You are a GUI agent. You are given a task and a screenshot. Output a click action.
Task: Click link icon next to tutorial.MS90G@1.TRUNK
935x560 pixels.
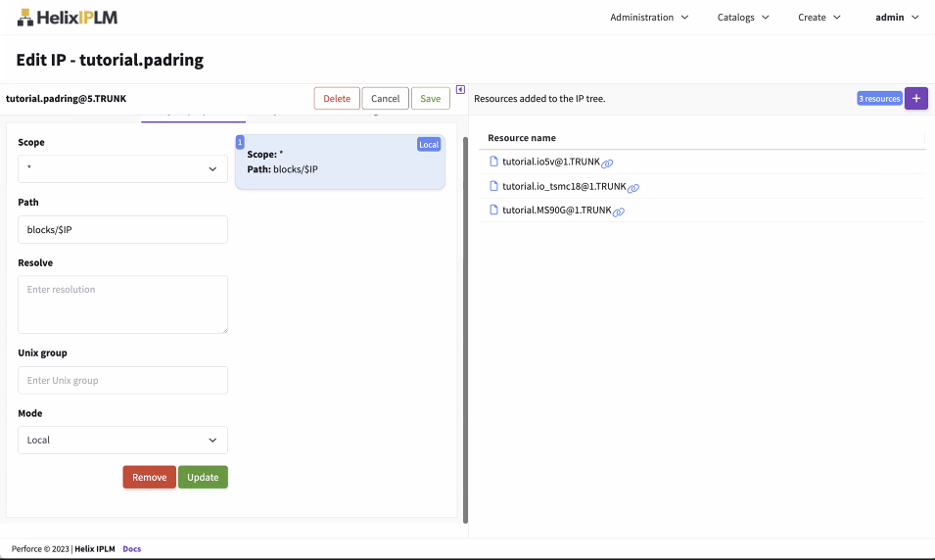click(619, 210)
